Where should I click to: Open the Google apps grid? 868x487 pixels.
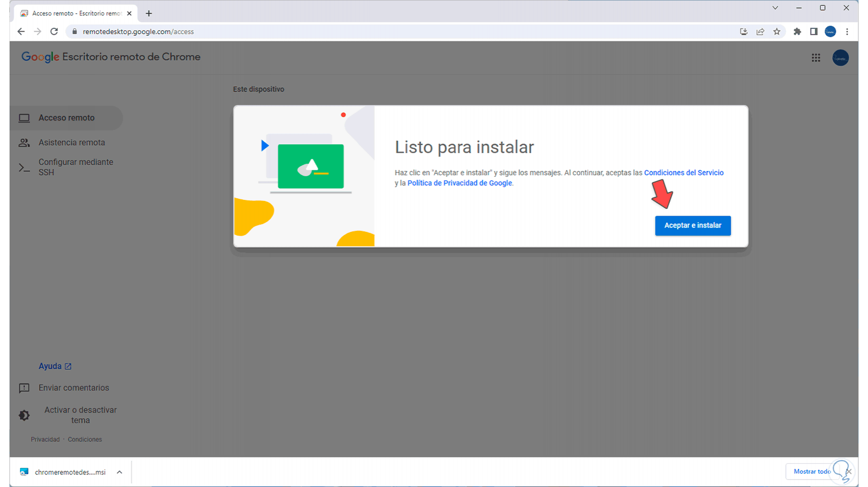click(816, 58)
